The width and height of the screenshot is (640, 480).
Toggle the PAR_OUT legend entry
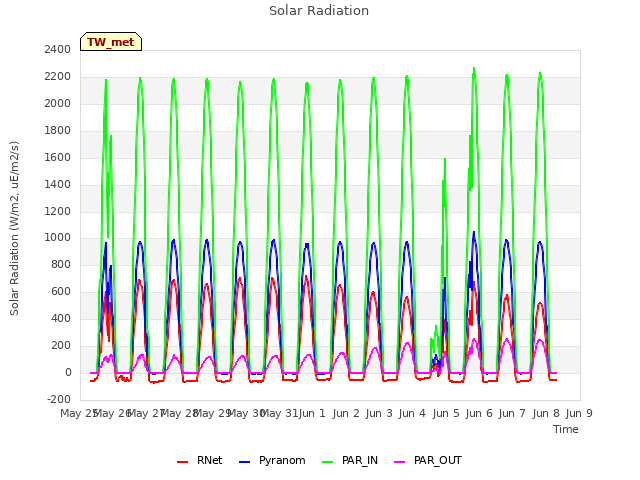[x=428, y=460]
